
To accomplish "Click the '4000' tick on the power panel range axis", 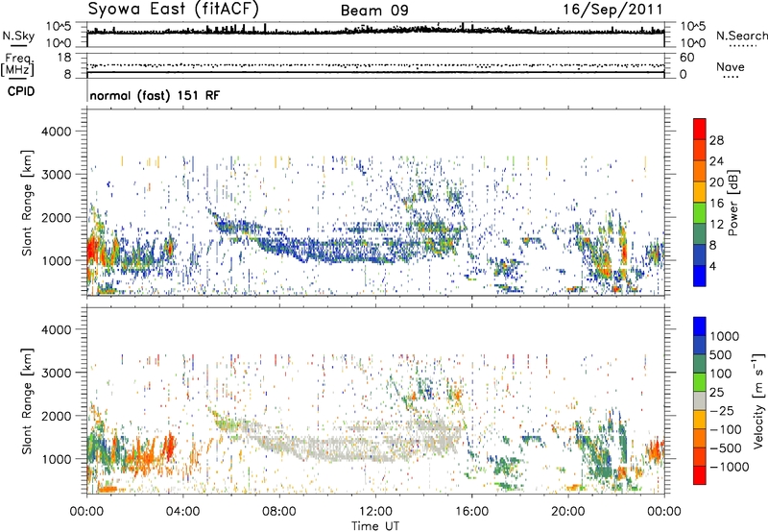I will pyautogui.click(x=56, y=132).
